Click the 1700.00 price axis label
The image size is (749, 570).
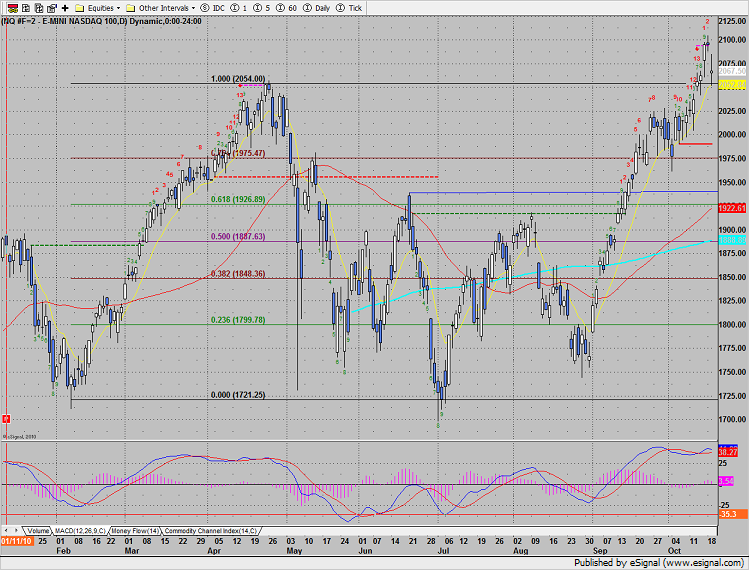click(x=732, y=419)
